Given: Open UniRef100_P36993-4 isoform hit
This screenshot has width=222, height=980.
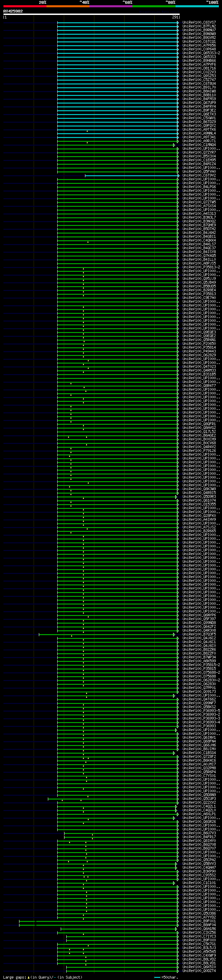Looking at the screenshot, I should pos(201,722).
